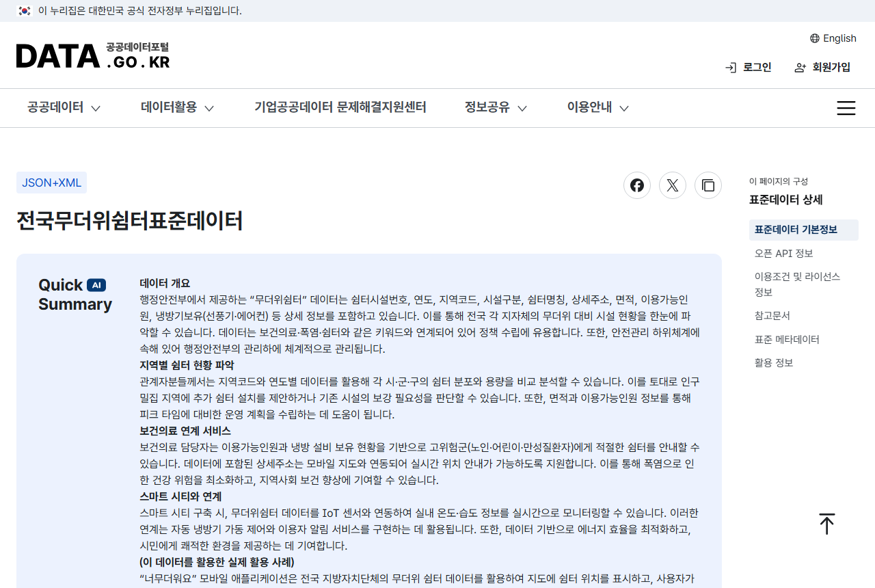Go to 이용조건 및 라이센스 정보 section

point(798,284)
